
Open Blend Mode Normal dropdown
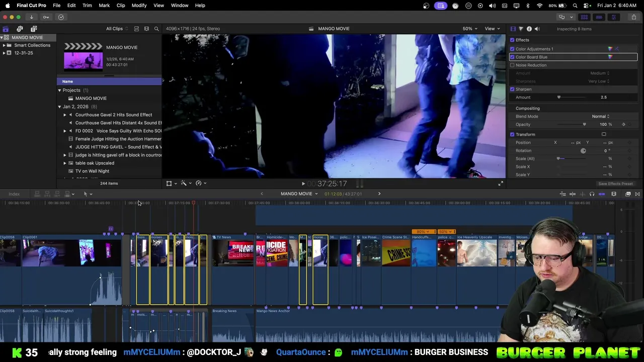[600, 116]
